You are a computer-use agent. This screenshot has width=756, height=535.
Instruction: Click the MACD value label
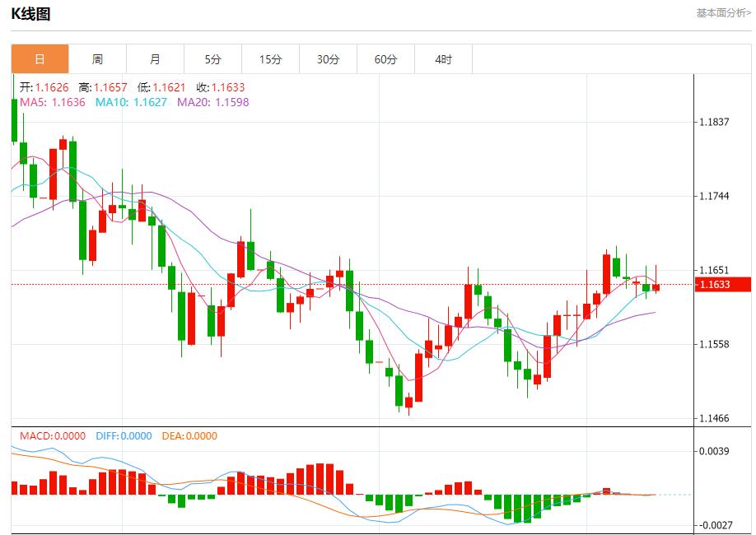53,436
